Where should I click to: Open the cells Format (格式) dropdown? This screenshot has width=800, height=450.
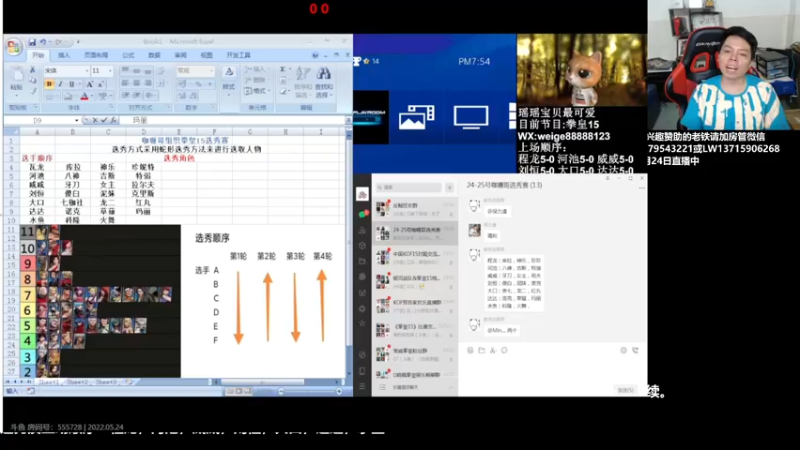pos(256,91)
